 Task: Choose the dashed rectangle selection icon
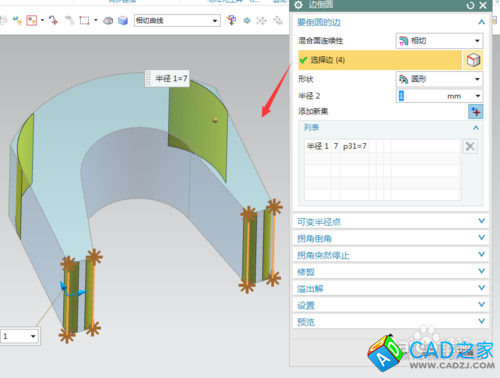84,21
